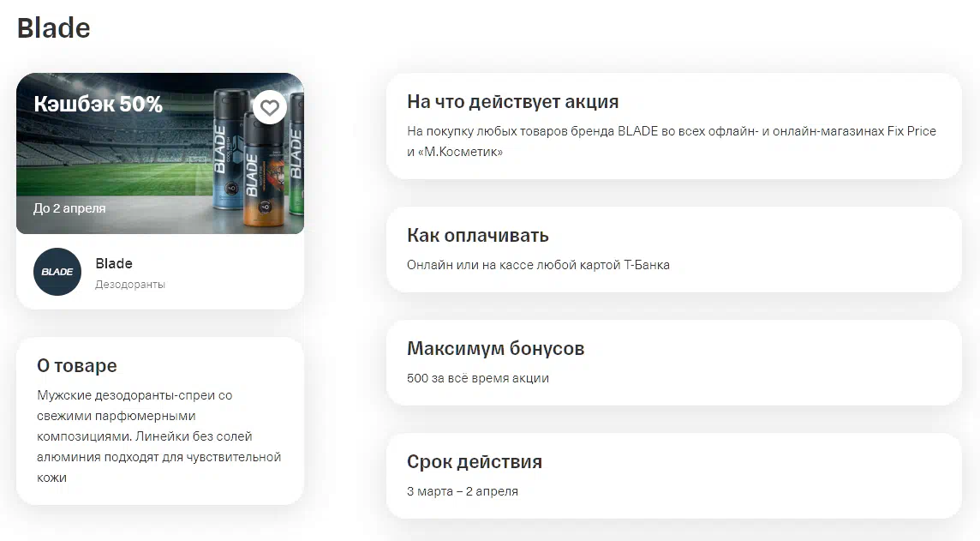
Task: Click the "О товаре" heading
Action: coord(77,366)
